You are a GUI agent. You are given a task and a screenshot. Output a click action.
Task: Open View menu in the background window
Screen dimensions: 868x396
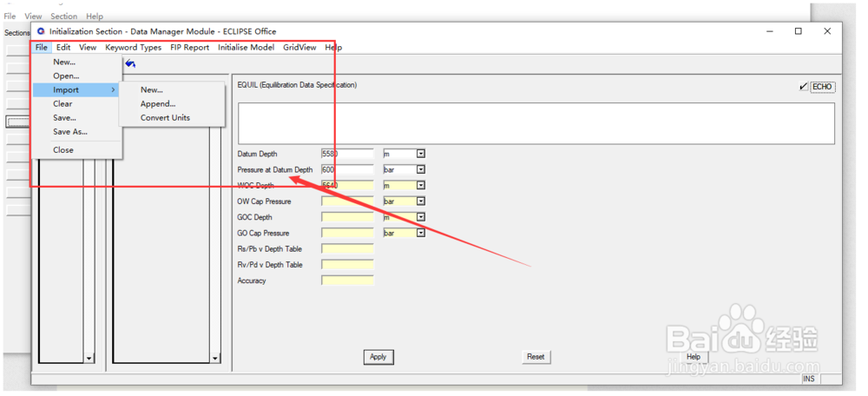tap(33, 16)
